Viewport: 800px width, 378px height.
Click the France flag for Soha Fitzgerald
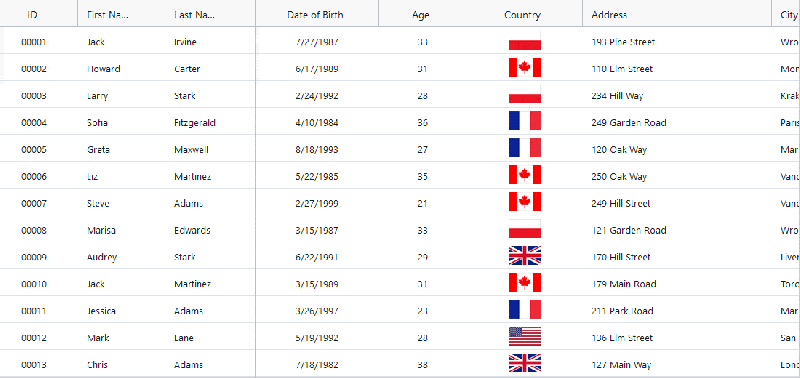click(524, 121)
